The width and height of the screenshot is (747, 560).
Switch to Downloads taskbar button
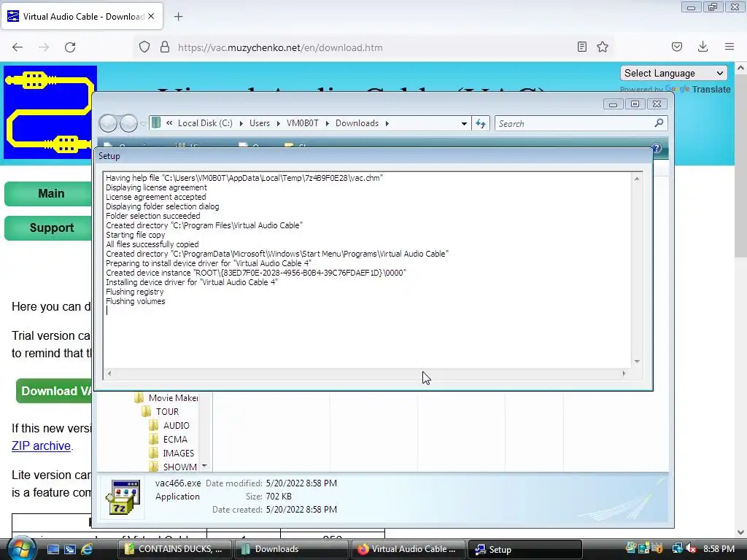tap(291, 549)
